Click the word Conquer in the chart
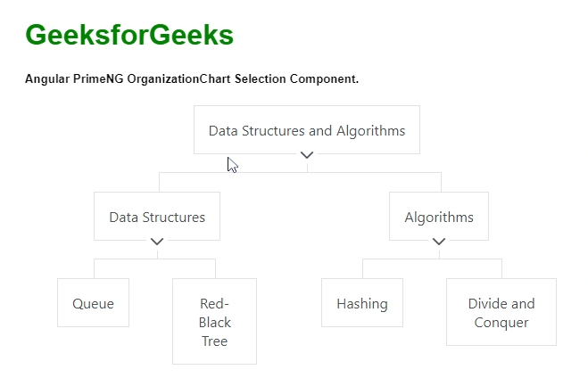Screen dimensions: 588x378 pos(501,323)
